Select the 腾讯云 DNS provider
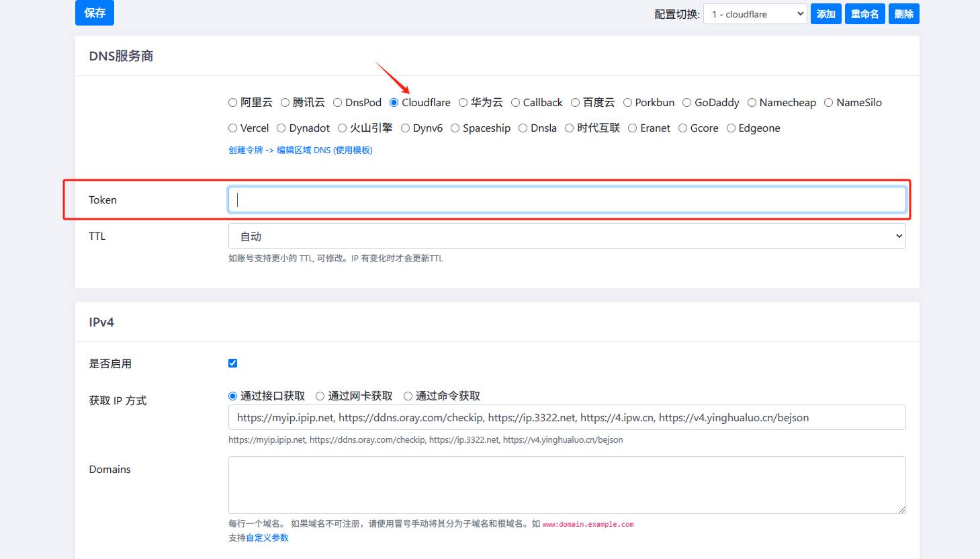980x559 pixels. [285, 102]
